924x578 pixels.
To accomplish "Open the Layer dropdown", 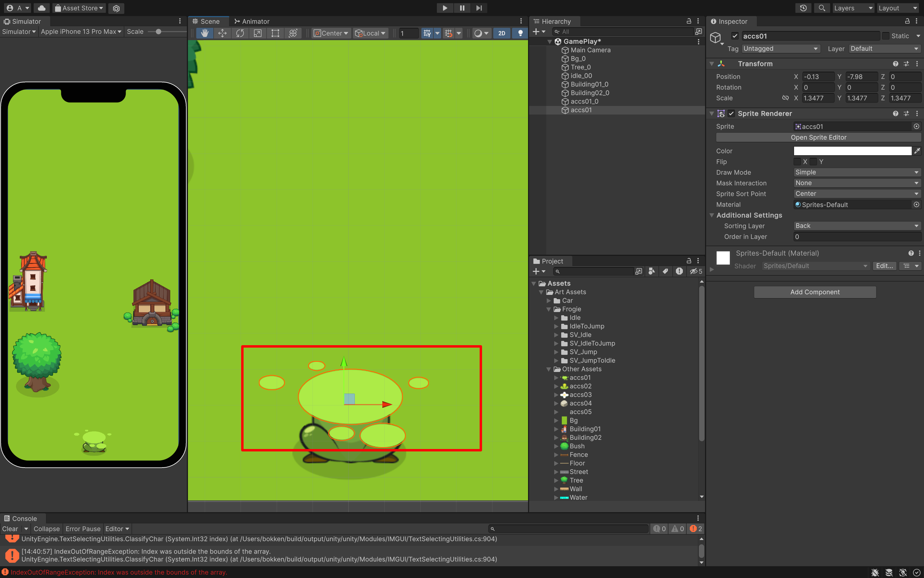I will [x=884, y=48].
